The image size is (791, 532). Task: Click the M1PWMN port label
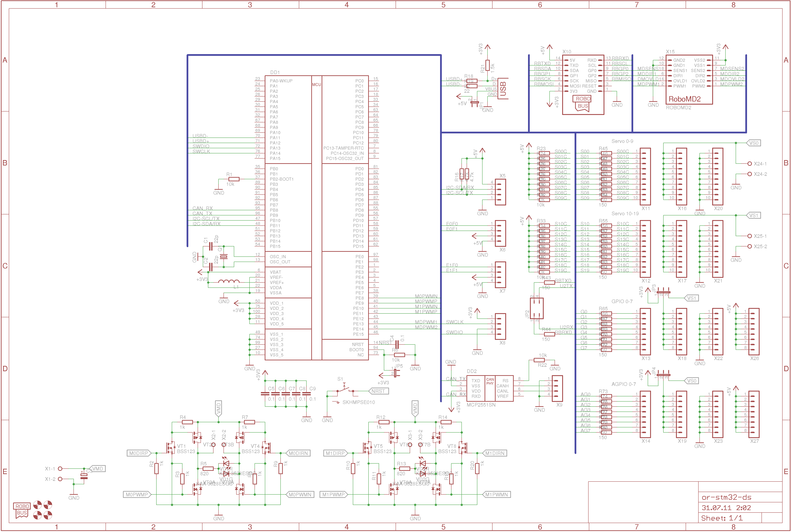496,495
